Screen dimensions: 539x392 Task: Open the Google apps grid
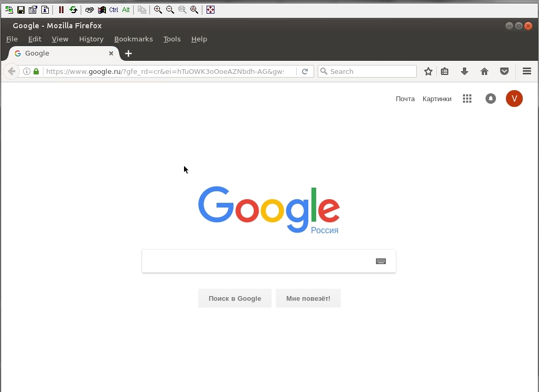coord(467,99)
